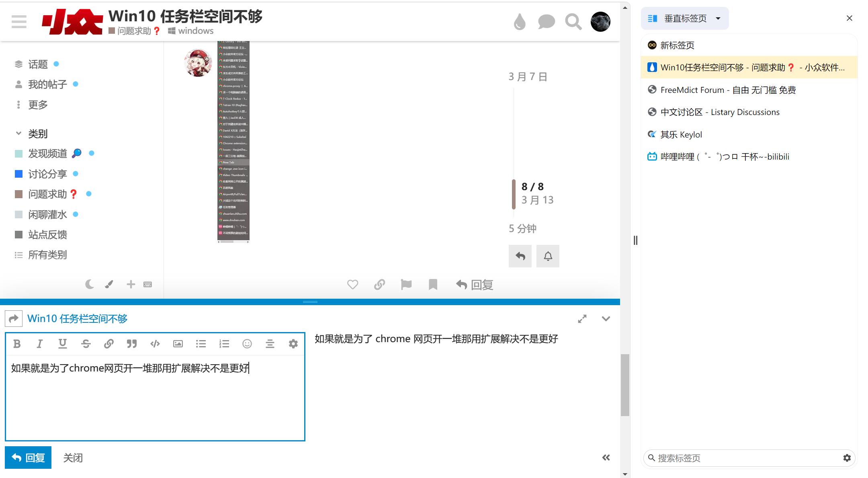Minimize the composer panel with the chevron
The image size is (868, 478).
pos(606,319)
